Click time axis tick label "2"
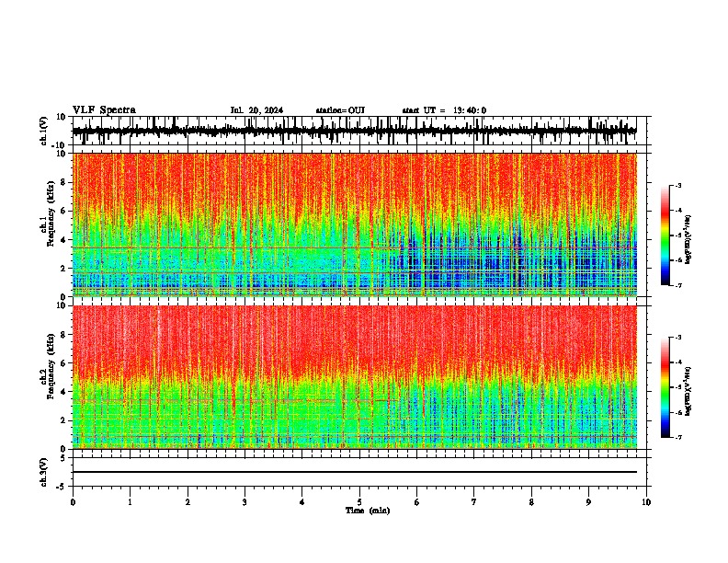728x563 pixels. coord(188,502)
